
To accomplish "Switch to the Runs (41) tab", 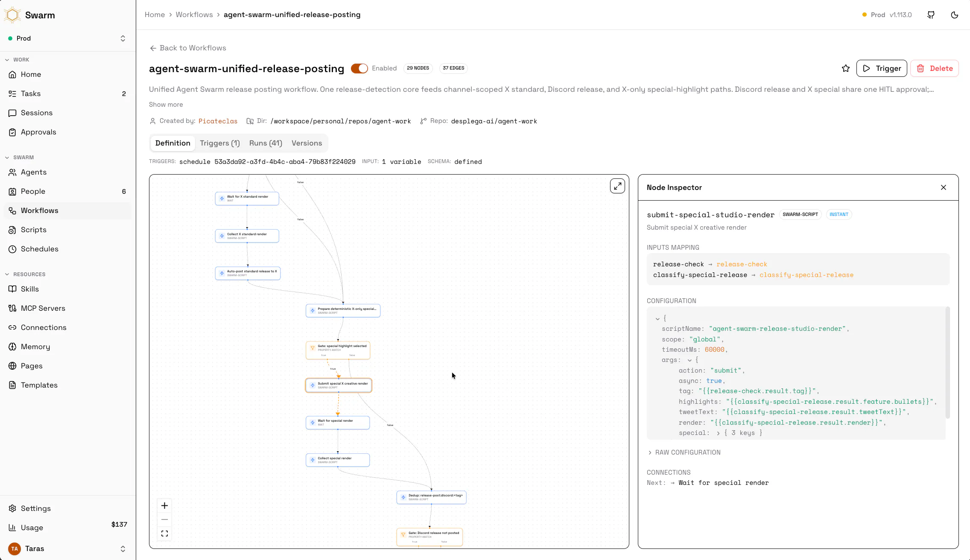I will [x=266, y=143].
